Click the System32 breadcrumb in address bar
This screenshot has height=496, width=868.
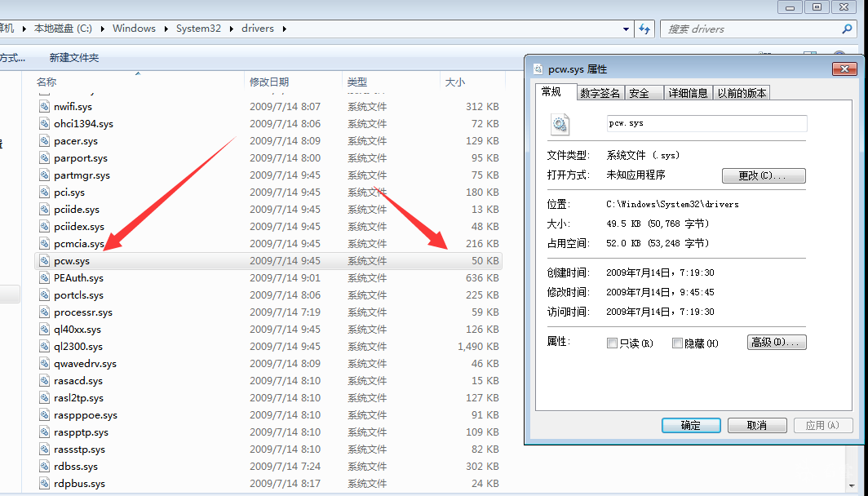[x=199, y=29]
